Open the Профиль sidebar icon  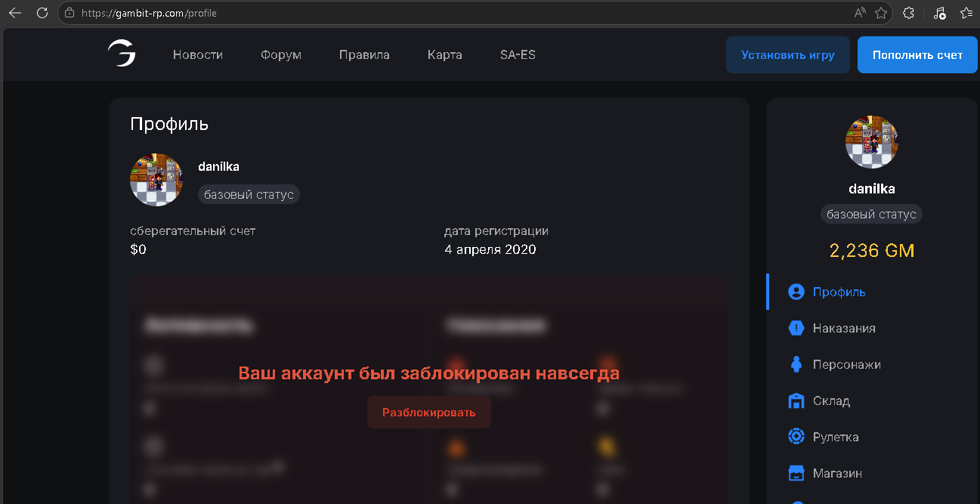pos(796,292)
